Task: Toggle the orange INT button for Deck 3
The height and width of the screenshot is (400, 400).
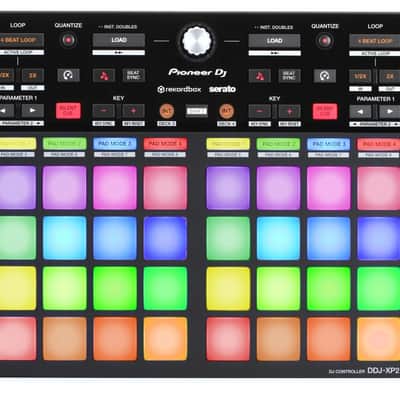Action: pyautogui.click(x=167, y=111)
